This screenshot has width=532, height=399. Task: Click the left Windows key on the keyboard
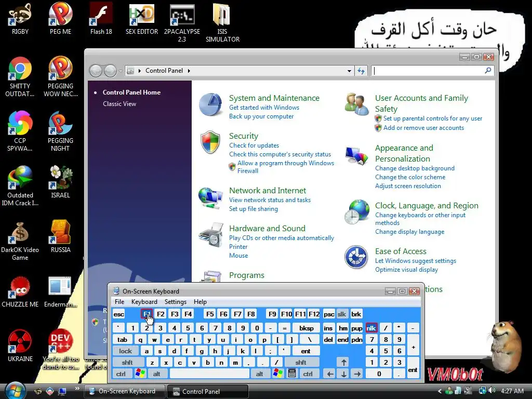pos(140,374)
